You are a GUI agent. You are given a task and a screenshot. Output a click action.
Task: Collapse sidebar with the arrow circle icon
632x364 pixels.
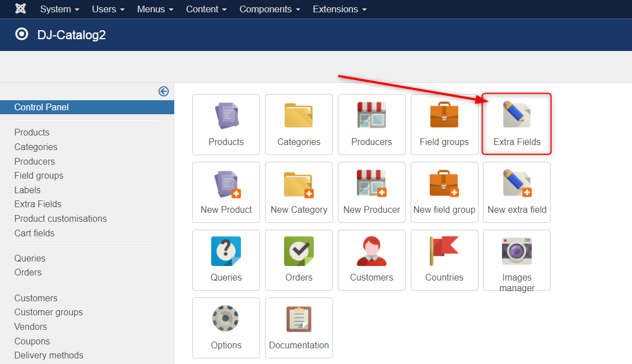(164, 91)
